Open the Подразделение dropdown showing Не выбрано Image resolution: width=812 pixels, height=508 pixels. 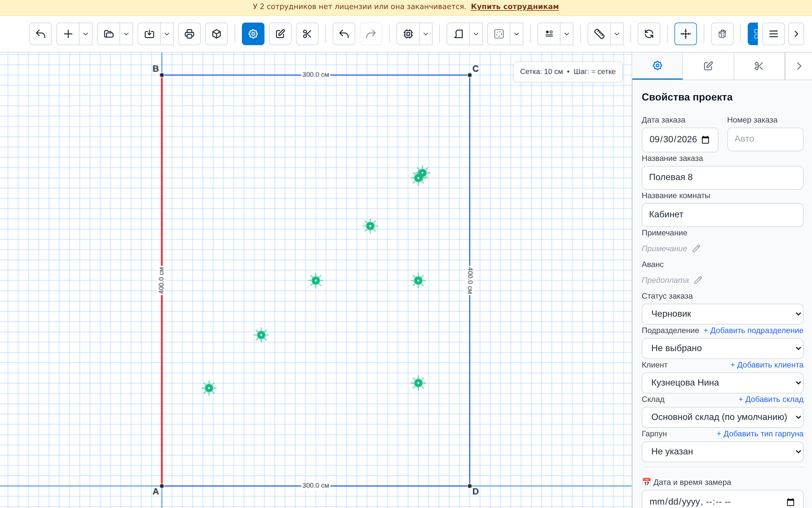[x=722, y=348]
